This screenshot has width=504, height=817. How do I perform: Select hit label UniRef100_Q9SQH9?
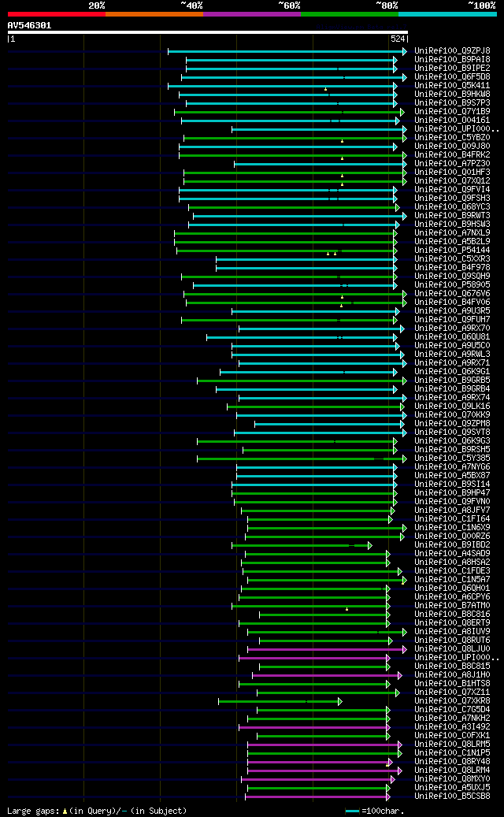452,277
